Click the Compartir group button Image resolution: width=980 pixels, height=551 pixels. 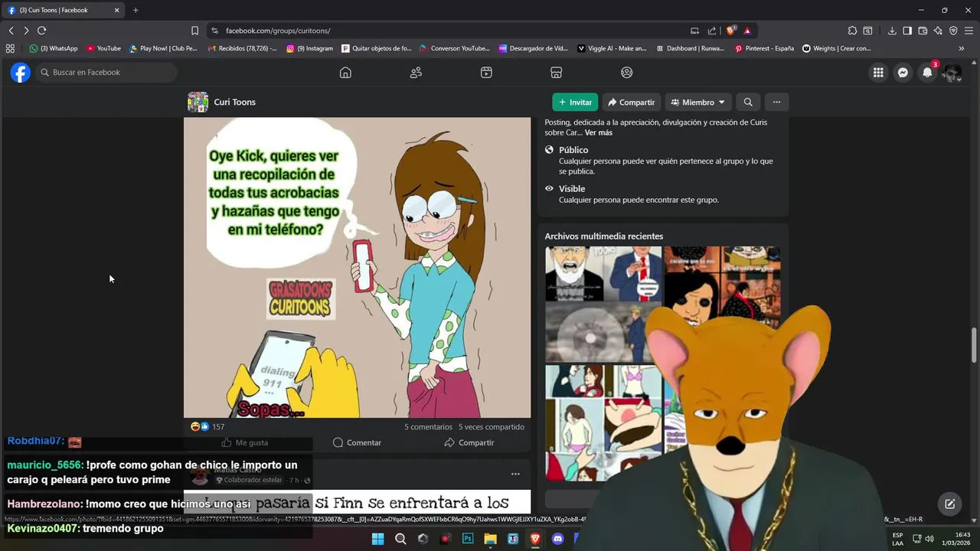tap(631, 102)
